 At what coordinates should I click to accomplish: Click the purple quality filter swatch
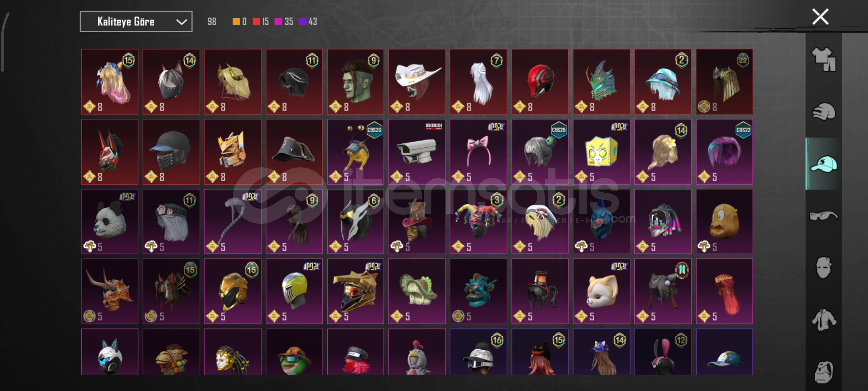point(302,22)
